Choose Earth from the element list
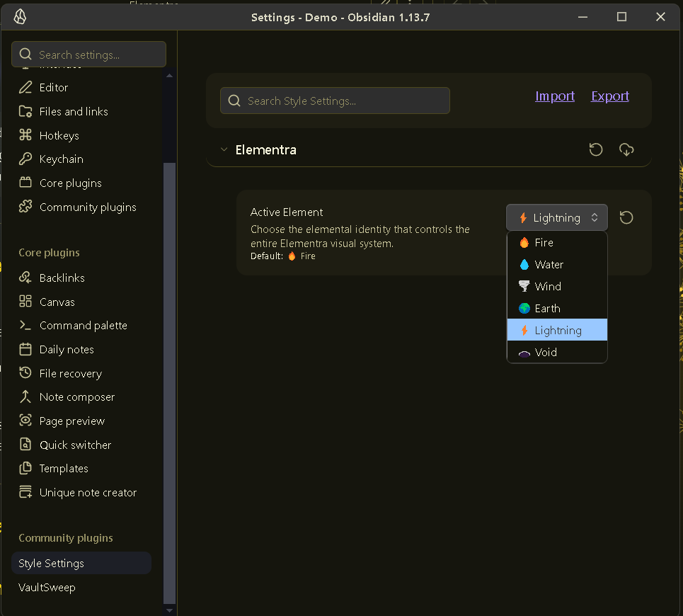This screenshot has height=616, width=683. click(557, 309)
